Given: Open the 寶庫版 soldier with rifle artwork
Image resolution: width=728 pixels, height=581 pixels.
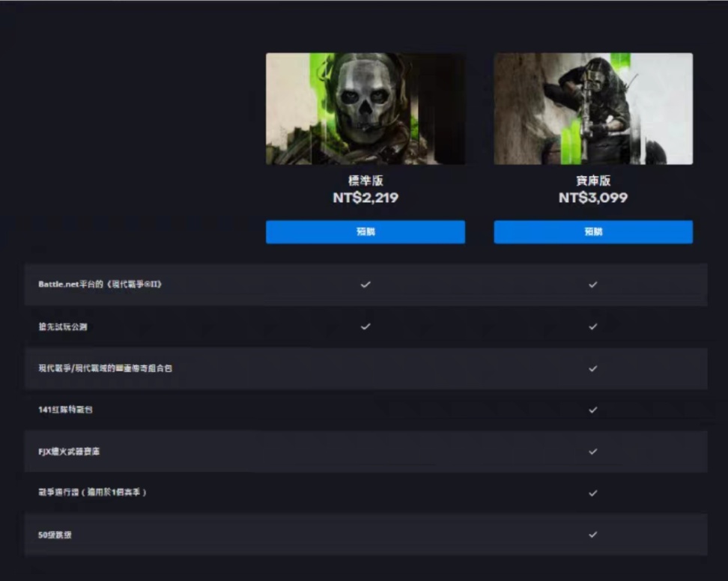Looking at the screenshot, I should [x=593, y=109].
